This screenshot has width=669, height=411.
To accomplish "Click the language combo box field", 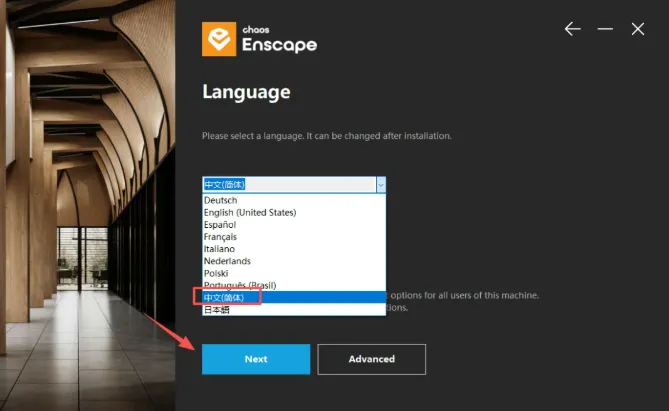I will pyautogui.click(x=294, y=185).
